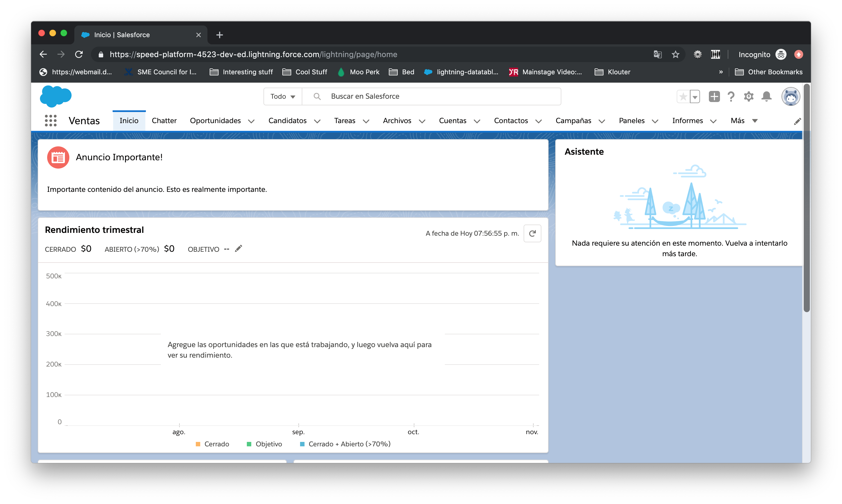Viewport: 842px width, 504px height.
Task: Edit the Objetivo goal pencil
Action: (x=239, y=249)
